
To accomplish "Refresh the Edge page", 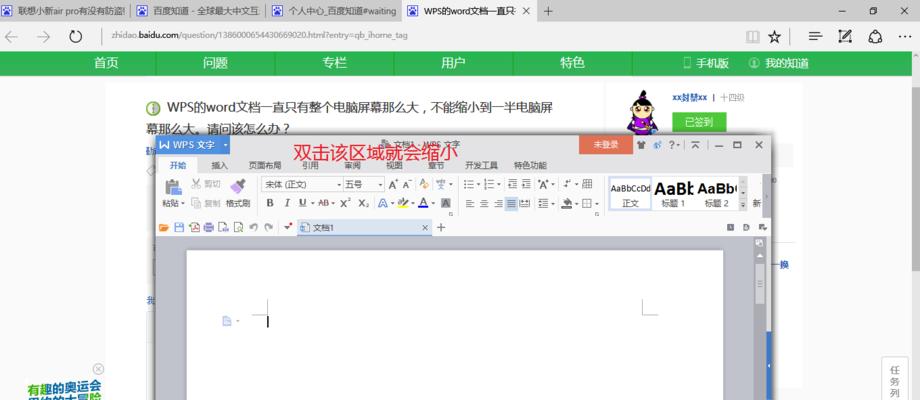I will pos(75,37).
